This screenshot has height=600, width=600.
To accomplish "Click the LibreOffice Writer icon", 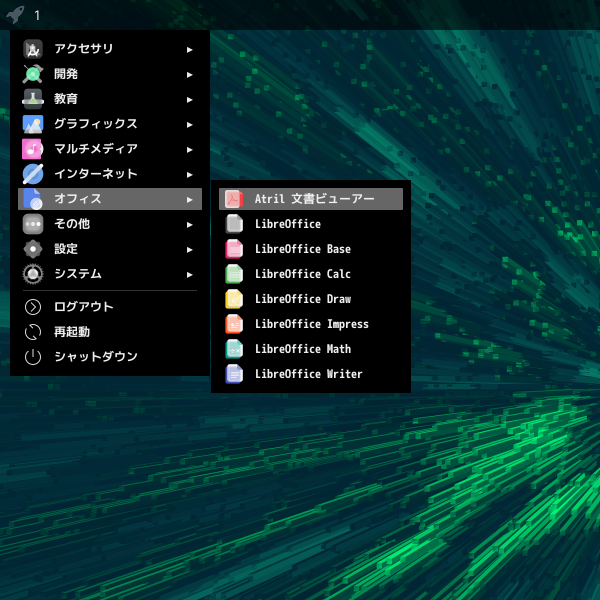I will coord(234,374).
